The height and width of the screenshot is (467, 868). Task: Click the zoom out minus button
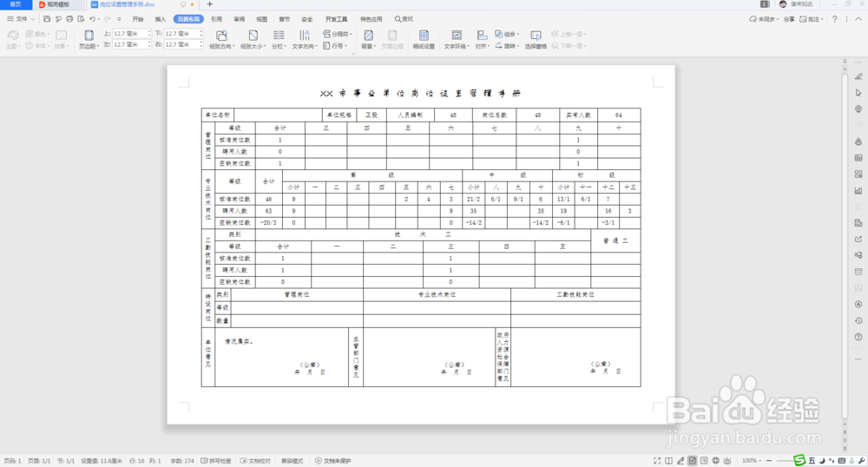768,460
